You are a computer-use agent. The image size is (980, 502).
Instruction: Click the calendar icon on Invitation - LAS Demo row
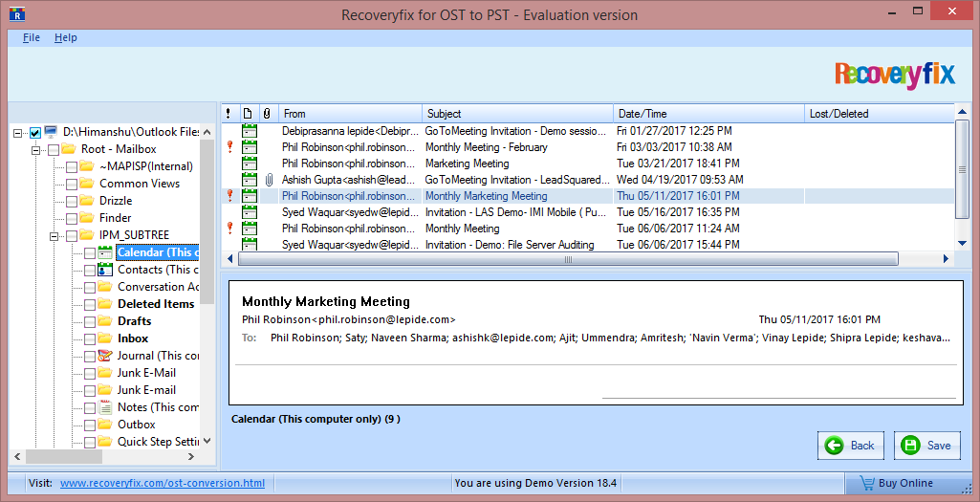point(250,212)
